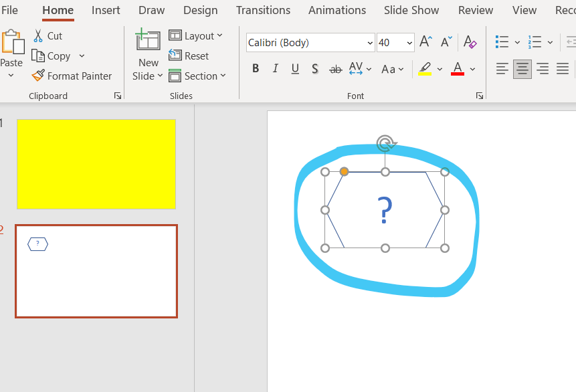576x392 pixels.
Task: Decrease font size with the smaller A icon
Action: tap(446, 42)
